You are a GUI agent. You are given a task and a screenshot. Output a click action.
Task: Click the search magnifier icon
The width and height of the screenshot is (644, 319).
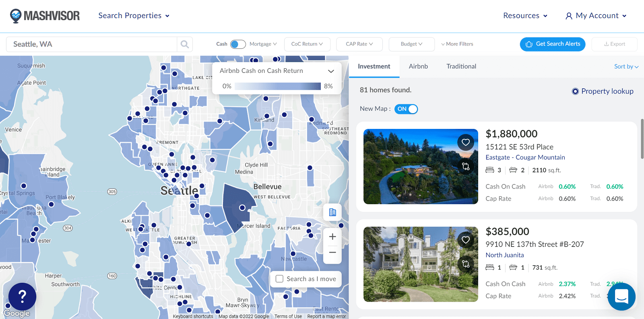tap(185, 44)
